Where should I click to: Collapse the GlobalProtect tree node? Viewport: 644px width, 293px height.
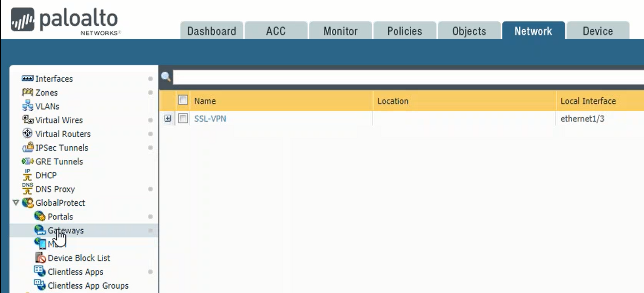[16, 202]
